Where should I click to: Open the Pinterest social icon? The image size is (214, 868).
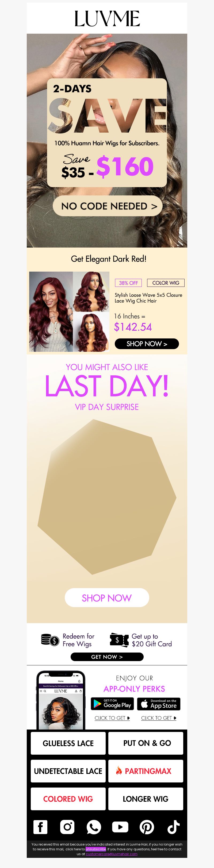[147, 827]
